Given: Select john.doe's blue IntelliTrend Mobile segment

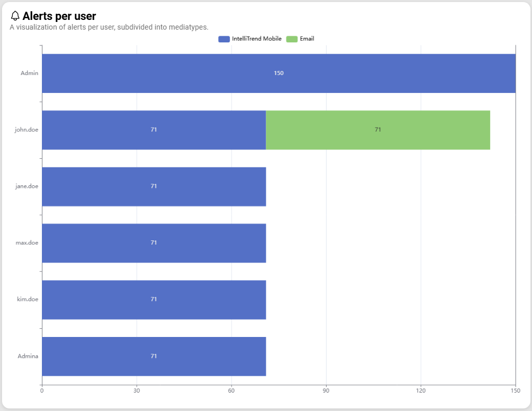Looking at the screenshot, I should point(154,130).
